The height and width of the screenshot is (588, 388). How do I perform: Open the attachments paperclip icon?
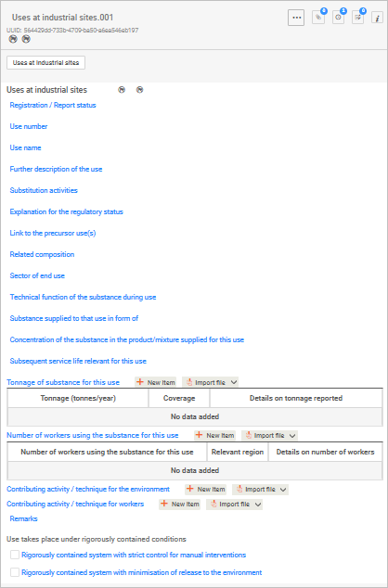318,18
